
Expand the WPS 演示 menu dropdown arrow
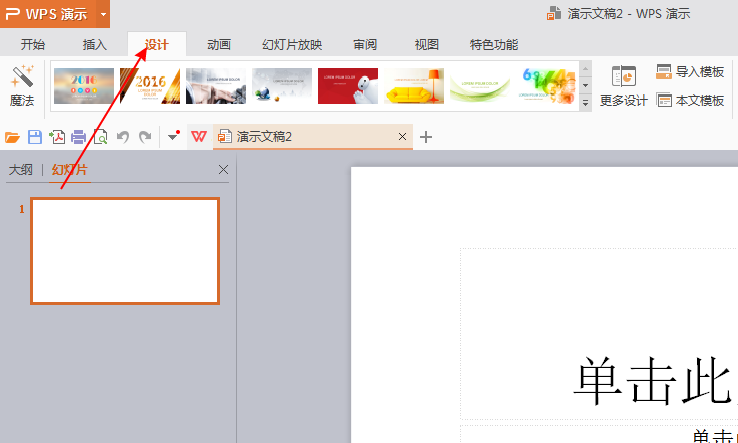(103, 14)
